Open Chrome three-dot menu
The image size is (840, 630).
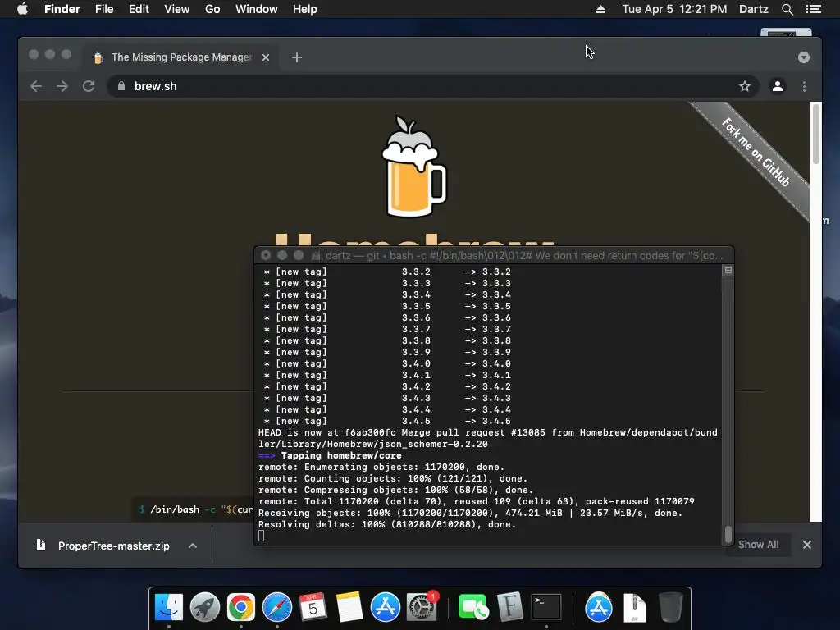coord(804,86)
